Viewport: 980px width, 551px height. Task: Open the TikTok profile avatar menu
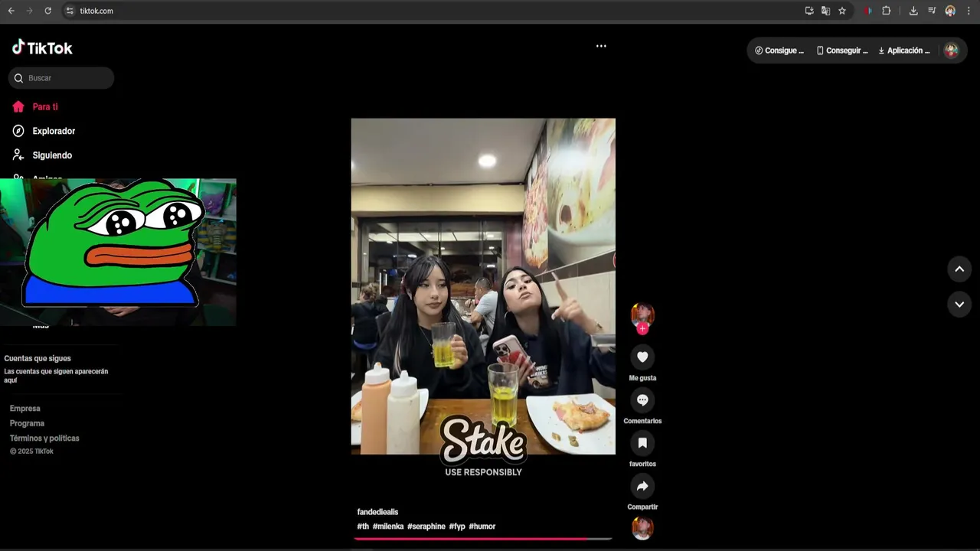(952, 51)
